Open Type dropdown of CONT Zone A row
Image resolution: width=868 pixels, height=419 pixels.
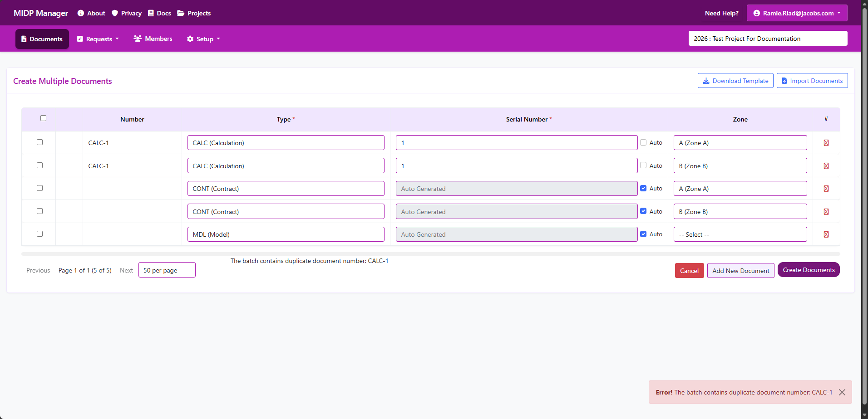286,189
